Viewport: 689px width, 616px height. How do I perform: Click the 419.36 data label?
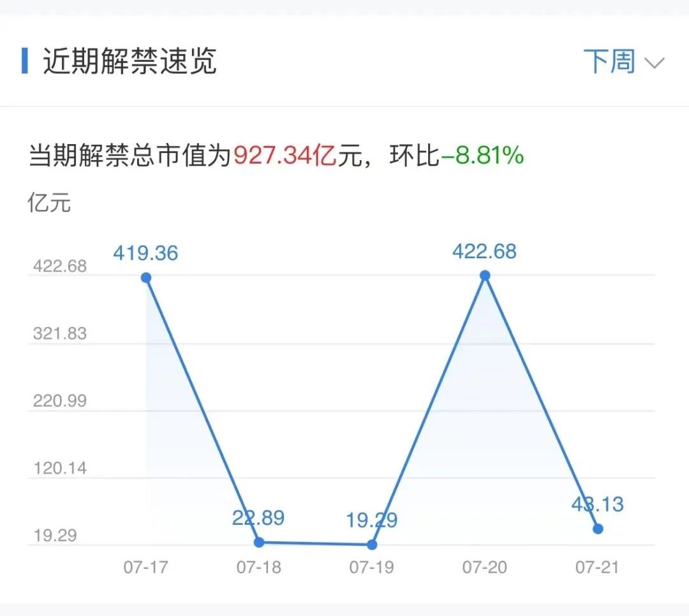[145, 253]
